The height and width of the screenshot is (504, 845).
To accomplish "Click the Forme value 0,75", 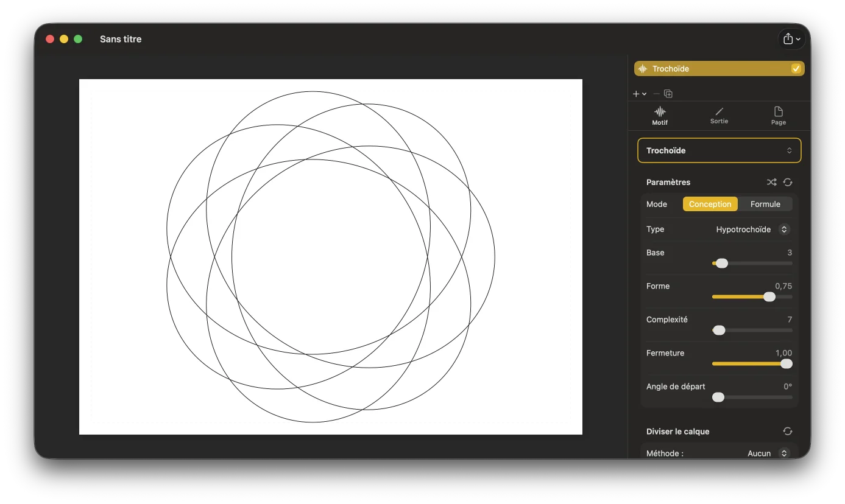I will point(783,286).
